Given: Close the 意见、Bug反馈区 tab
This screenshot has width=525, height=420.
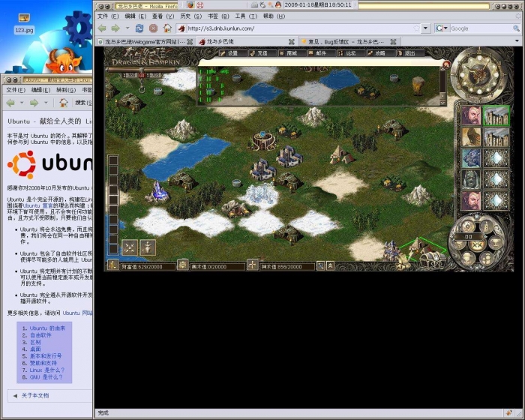Looking at the screenshot, I should coord(393,42).
